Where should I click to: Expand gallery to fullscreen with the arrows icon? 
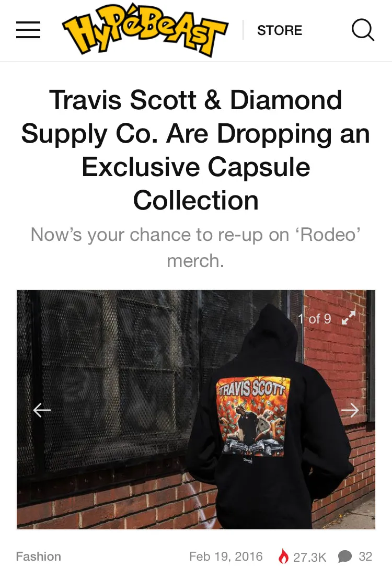[x=349, y=318]
